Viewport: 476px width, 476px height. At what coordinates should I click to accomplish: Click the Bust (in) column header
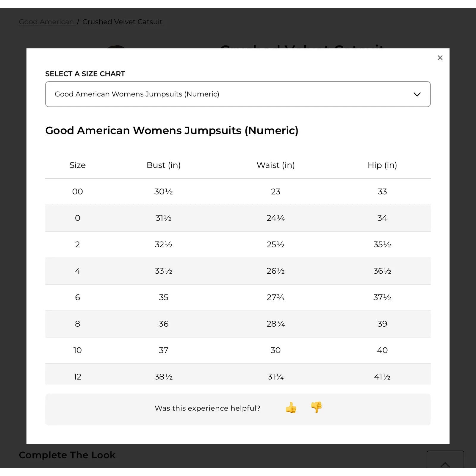tap(164, 165)
